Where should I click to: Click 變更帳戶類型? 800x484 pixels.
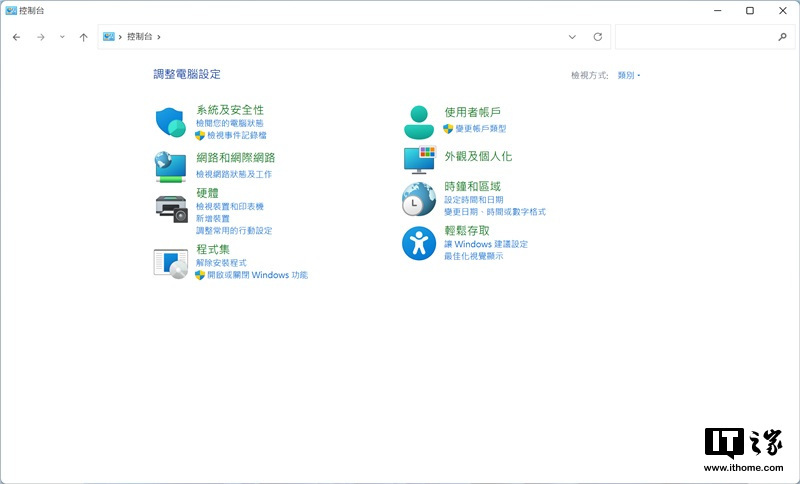click(x=481, y=129)
